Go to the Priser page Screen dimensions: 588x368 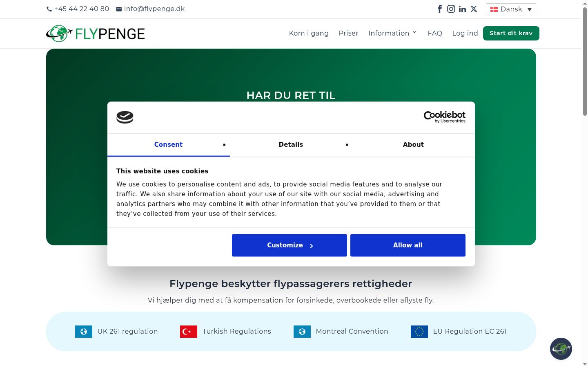(348, 34)
